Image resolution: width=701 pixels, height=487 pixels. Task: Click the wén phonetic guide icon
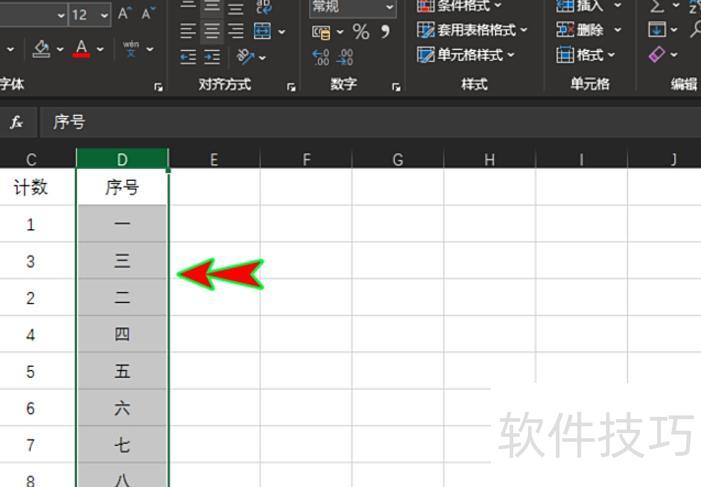coord(131,49)
